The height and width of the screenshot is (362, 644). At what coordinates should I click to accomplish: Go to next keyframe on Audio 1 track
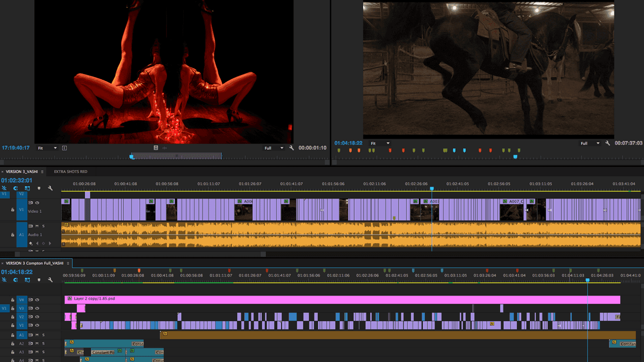pos(50,243)
